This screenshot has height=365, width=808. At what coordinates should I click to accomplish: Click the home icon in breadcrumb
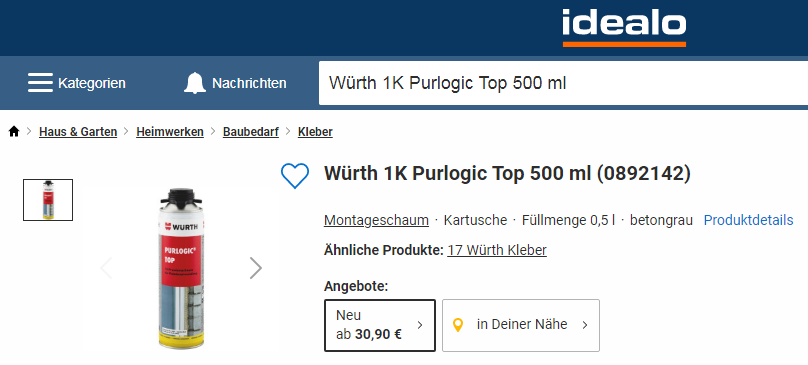[x=14, y=131]
